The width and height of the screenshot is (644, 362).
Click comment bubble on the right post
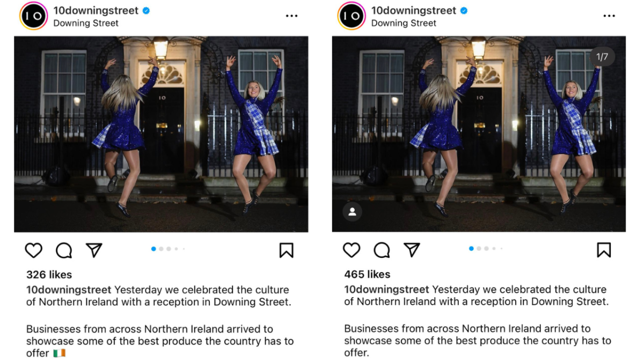click(382, 250)
